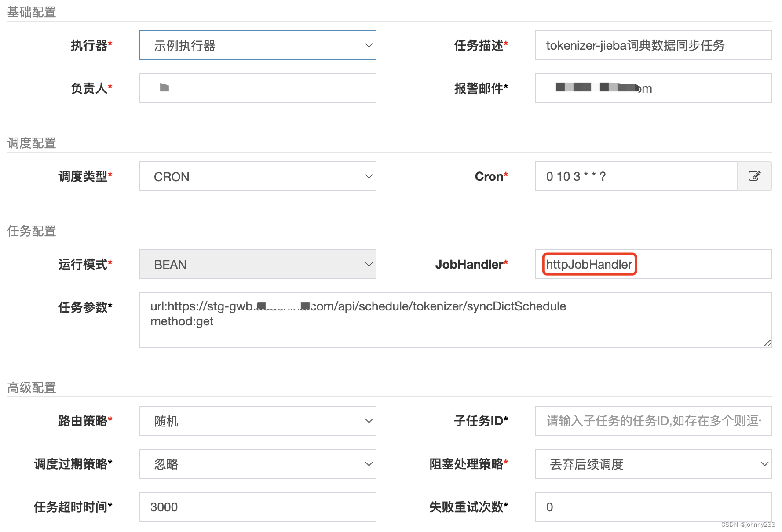This screenshot has height=532, width=782.
Task: Click the 任务参数 textarea resize handle
Action: (767, 343)
